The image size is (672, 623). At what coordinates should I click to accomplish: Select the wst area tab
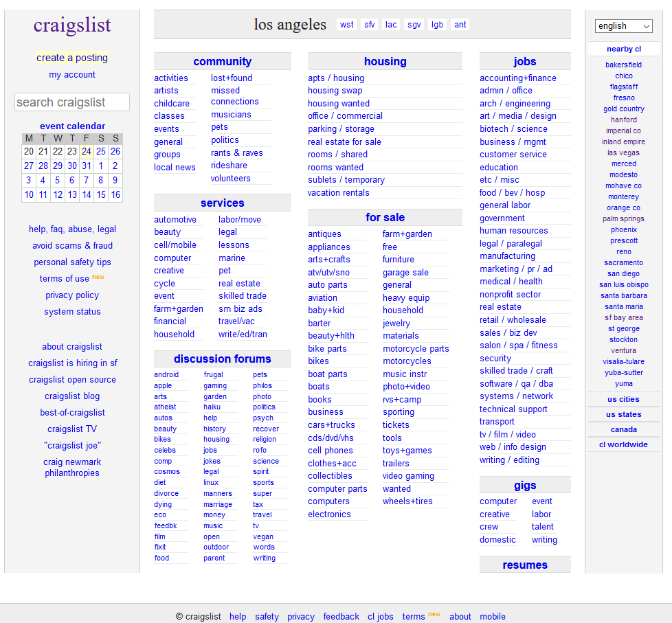tap(347, 25)
